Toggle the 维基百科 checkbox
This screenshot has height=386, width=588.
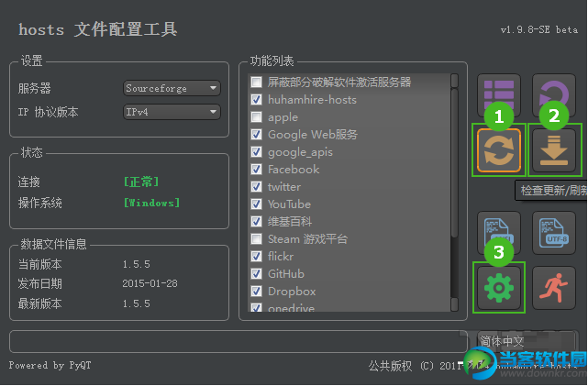click(257, 222)
